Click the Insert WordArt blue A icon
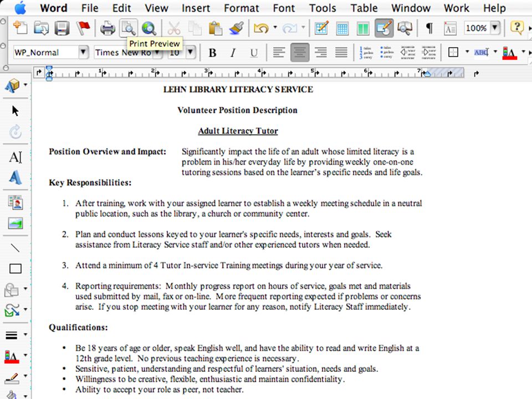Screen dimensions: 532x399 click(16, 177)
